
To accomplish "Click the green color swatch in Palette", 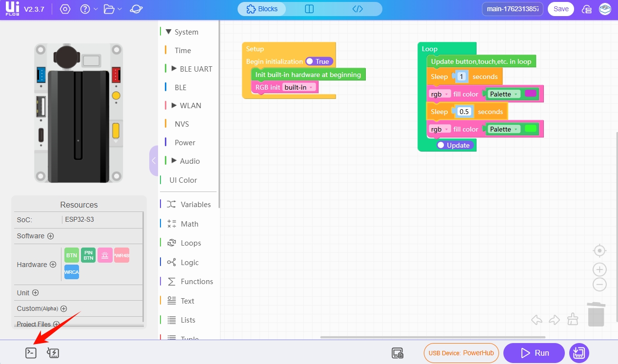I will tap(530, 129).
